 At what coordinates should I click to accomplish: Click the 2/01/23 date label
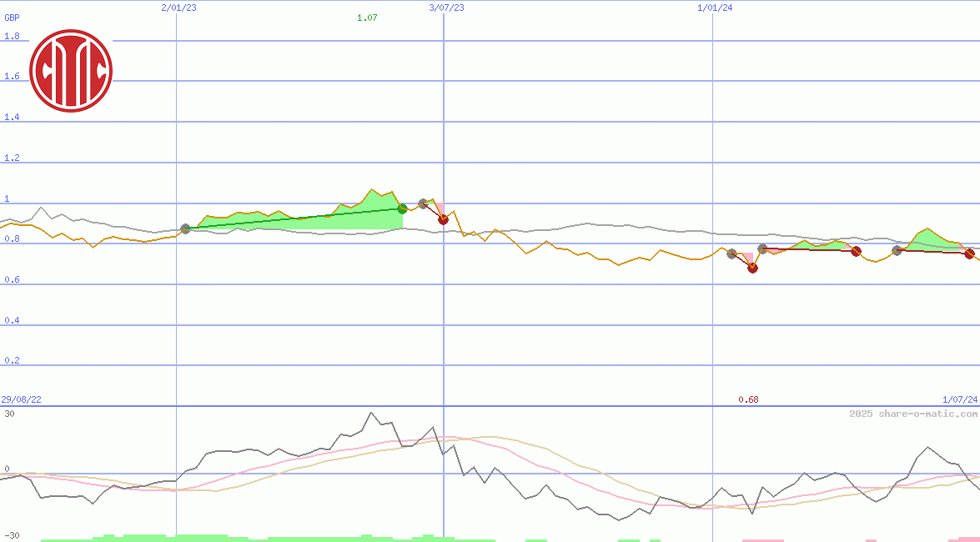coord(178,8)
